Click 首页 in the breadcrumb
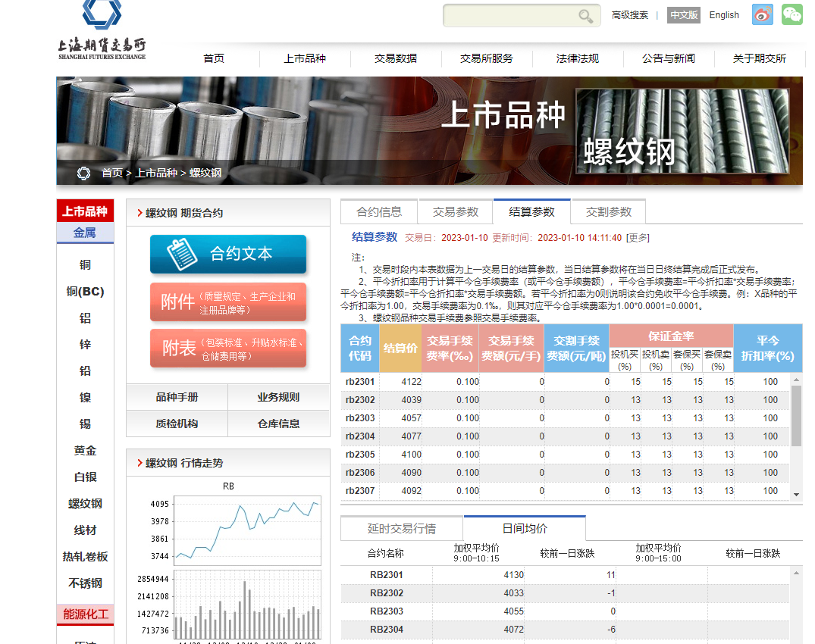 112,173
